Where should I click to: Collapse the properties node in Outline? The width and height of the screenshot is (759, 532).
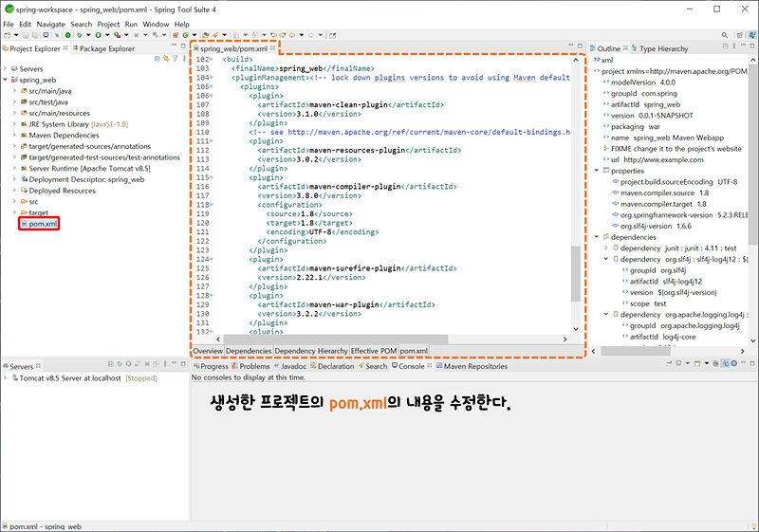pyautogui.click(x=597, y=171)
